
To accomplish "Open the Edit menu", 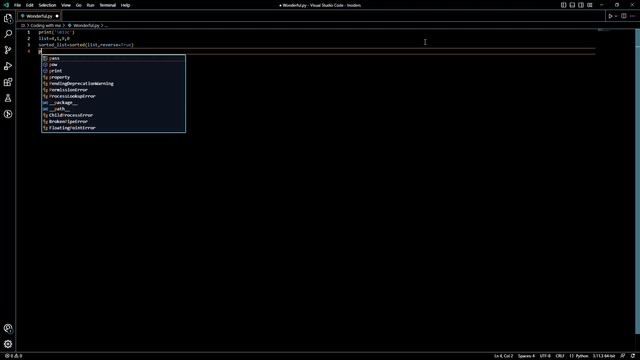I will point(29,5).
